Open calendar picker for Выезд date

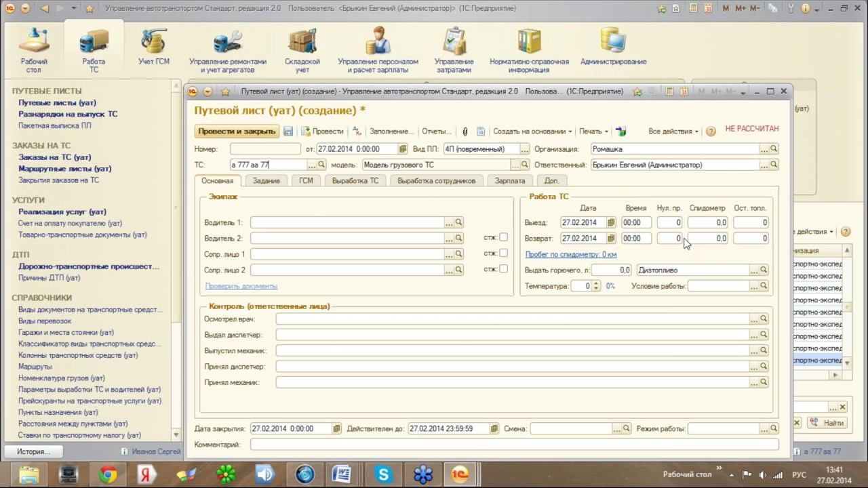tap(611, 222)
